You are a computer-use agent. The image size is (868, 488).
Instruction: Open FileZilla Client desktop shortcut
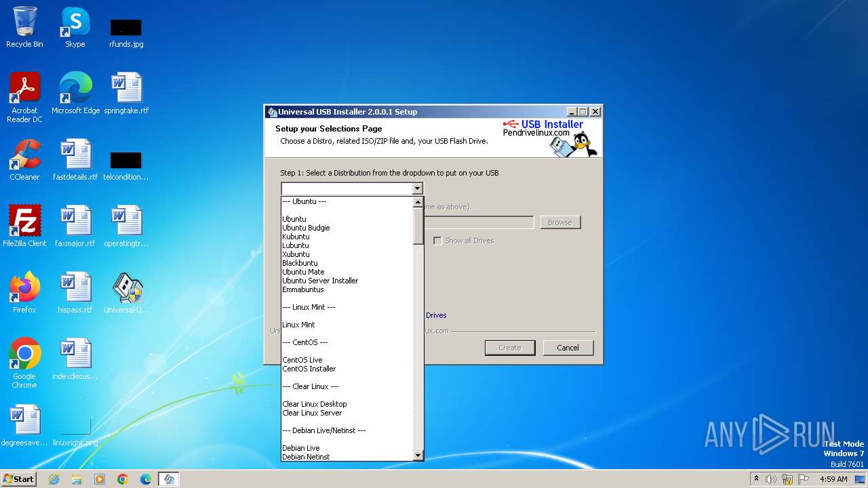[x=24, y=226]
